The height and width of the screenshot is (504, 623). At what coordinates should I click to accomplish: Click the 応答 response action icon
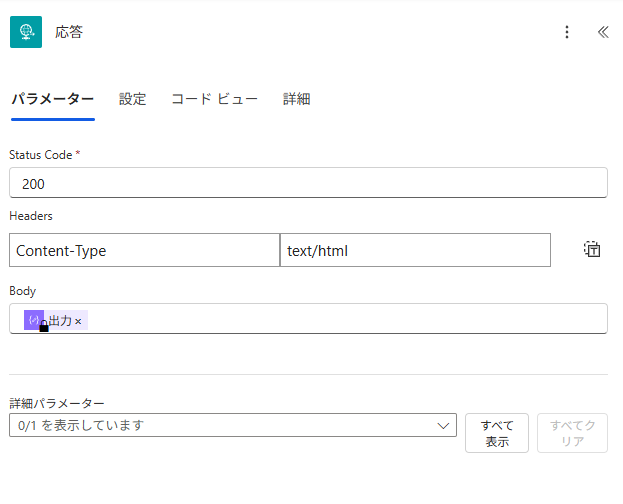tap(26, 32)
